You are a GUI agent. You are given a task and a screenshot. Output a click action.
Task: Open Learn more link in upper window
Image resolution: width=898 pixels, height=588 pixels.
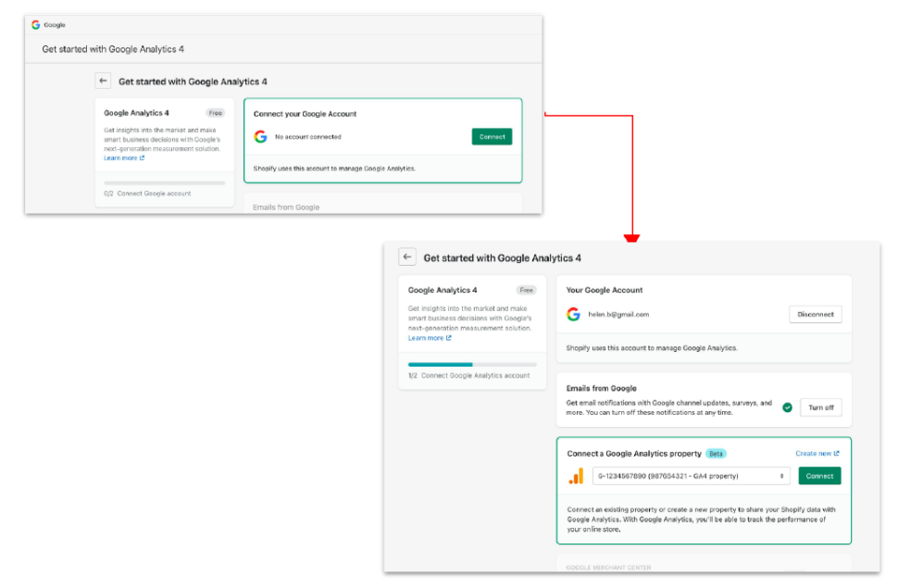[124, 158]
